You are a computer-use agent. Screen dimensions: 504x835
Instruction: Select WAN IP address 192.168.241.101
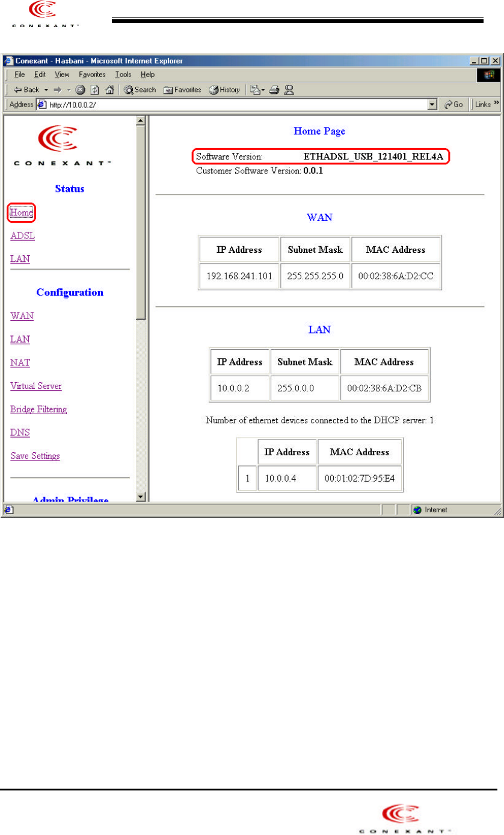tap(239, 277)
